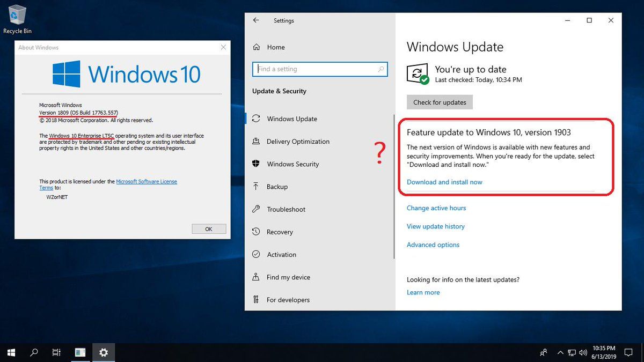This screenshot has width=644, height=362.
Task: Select the Windows Security shield icon
Action: point(256,164)
